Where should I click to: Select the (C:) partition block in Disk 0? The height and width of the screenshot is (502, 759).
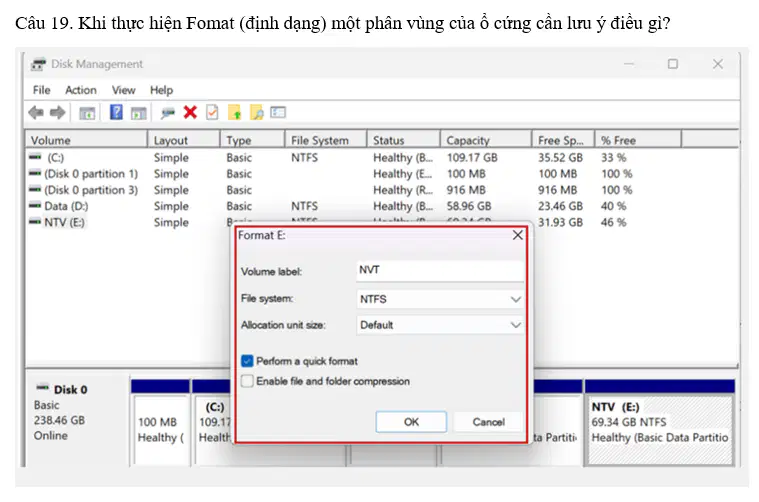click(213, 423)
